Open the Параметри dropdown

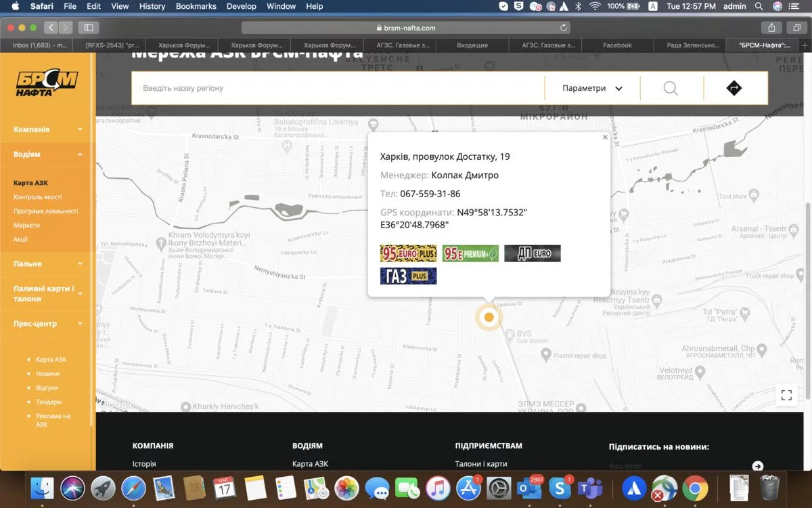pyautogui.click(x=592, y=88)
